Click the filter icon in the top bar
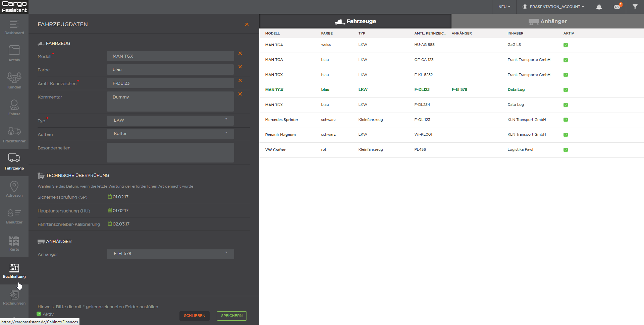Screen dimensions: 644x325 [635, 7]
